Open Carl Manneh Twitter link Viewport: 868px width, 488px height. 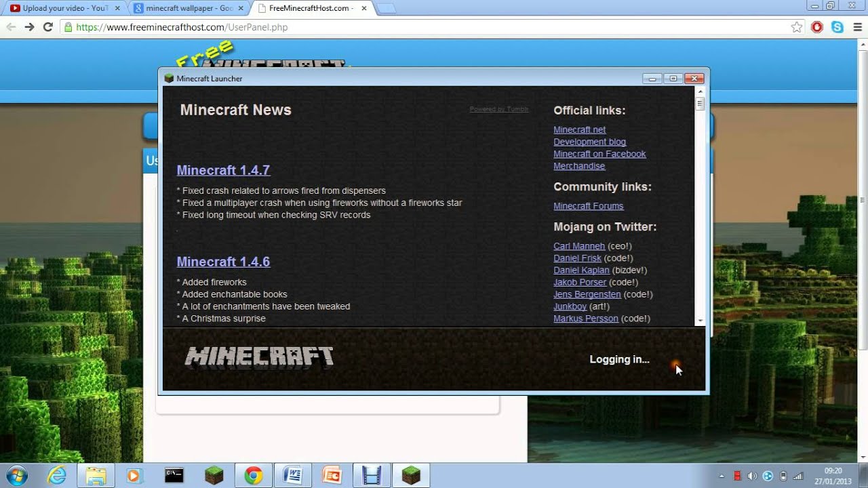[579, 246]
